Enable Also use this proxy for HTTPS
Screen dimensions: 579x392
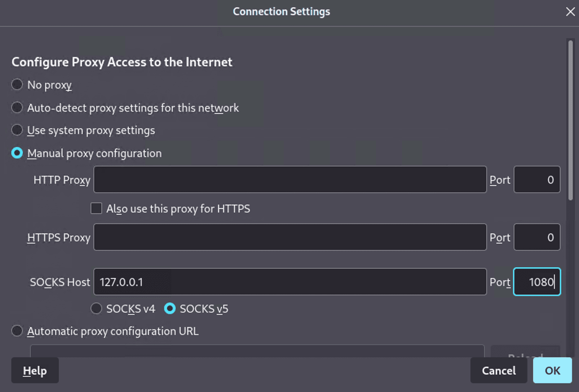96,208
